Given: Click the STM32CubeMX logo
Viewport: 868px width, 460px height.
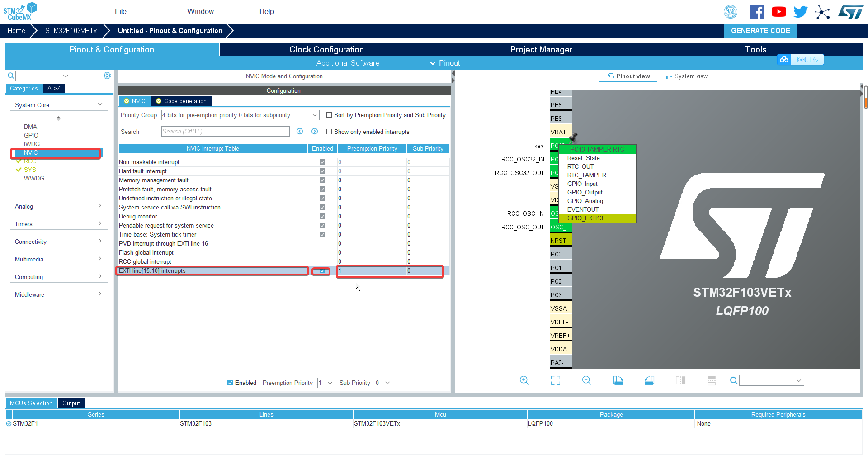Looking at the screenshot, I should coord(20,11).
